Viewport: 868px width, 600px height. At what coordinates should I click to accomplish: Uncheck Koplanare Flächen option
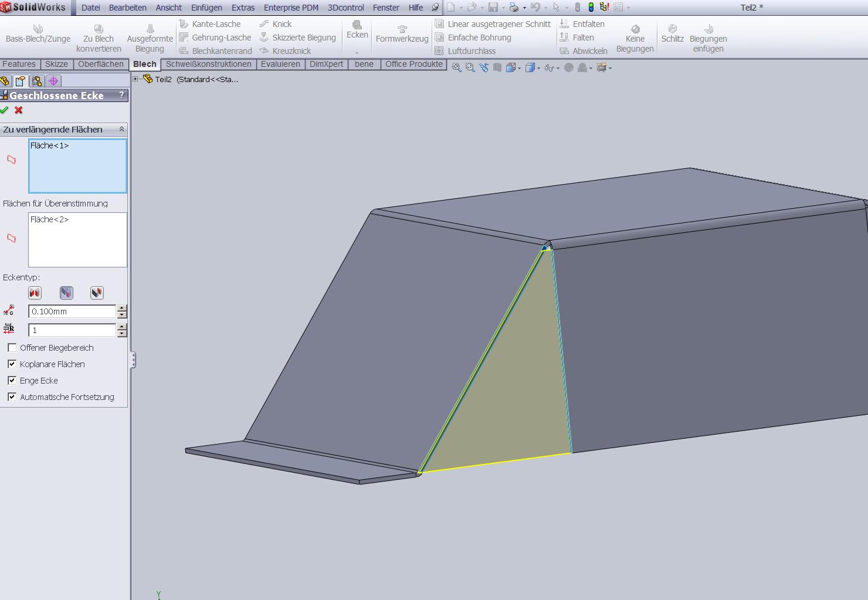[x=12, y=364]
